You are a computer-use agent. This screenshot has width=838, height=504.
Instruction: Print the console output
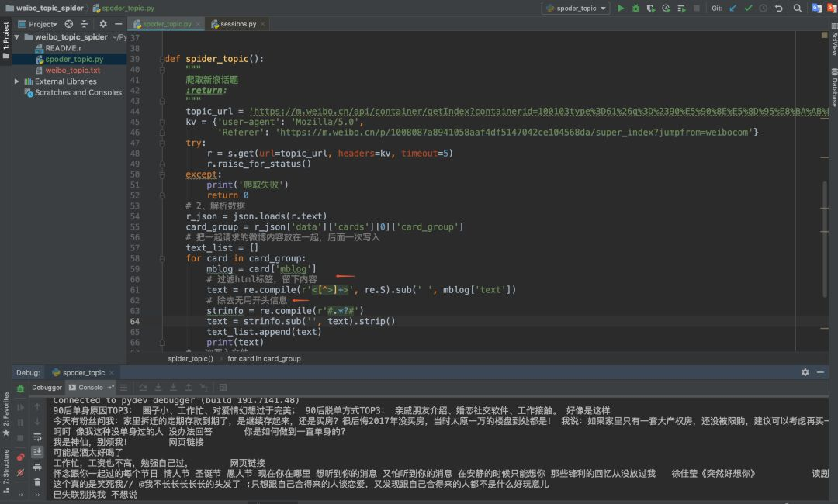(37, 468)
